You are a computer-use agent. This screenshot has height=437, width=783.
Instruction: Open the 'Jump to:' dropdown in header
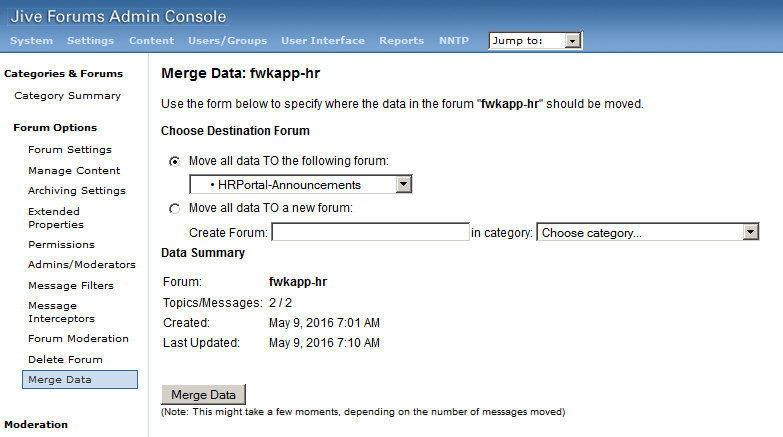pyautogui.click(x=535, y=40)
